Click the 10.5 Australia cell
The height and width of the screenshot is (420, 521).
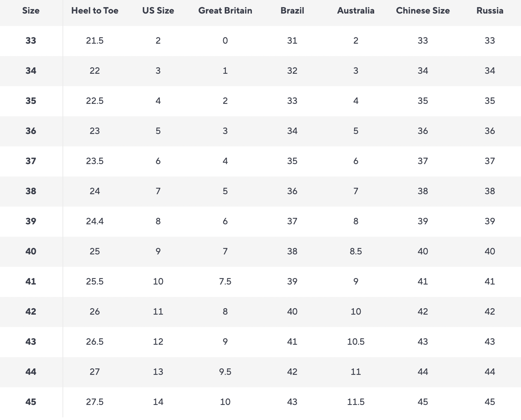[356, 342]
